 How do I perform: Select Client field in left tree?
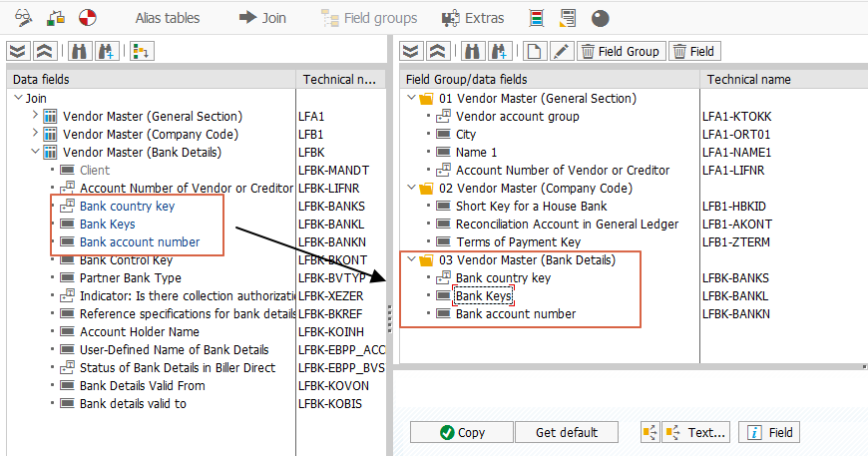95,170
